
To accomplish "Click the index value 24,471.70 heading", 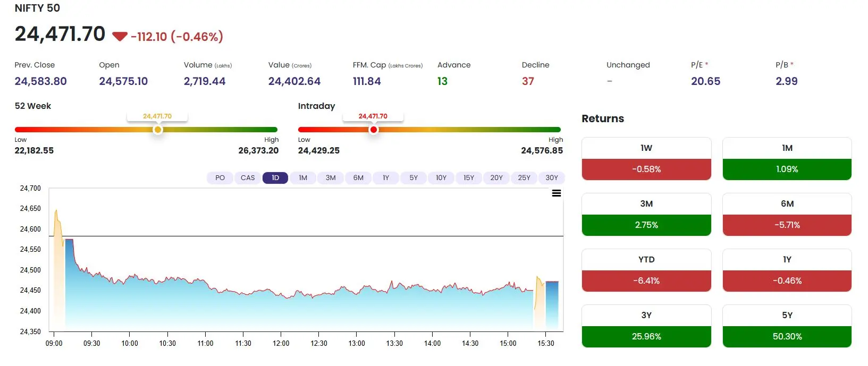I will (60, 34).
